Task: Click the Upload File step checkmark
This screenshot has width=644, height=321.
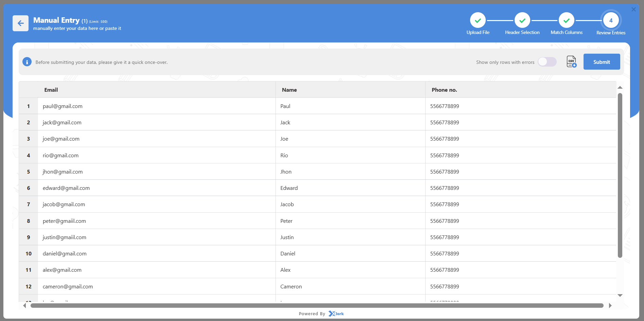Action: point(478,20)
